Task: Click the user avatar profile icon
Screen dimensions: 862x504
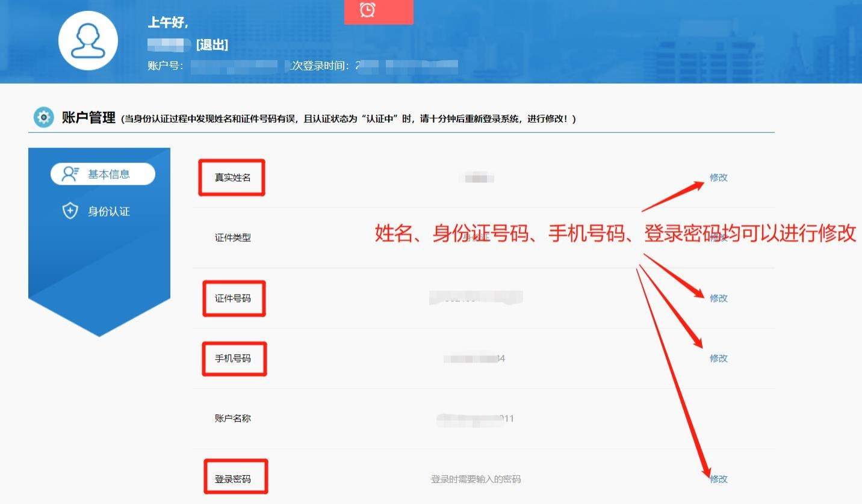Action: coord(88,41)
